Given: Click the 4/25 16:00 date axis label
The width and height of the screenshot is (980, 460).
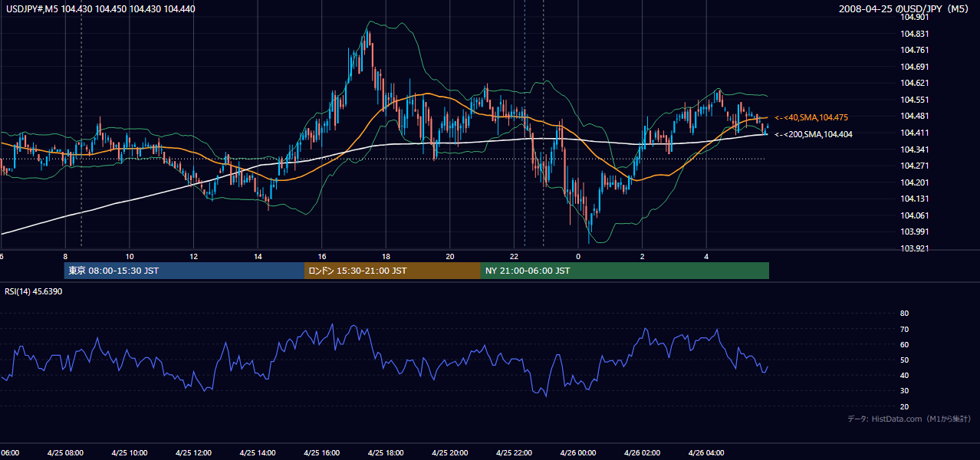Looking at the screenshot, I should [x=322, y=453].
